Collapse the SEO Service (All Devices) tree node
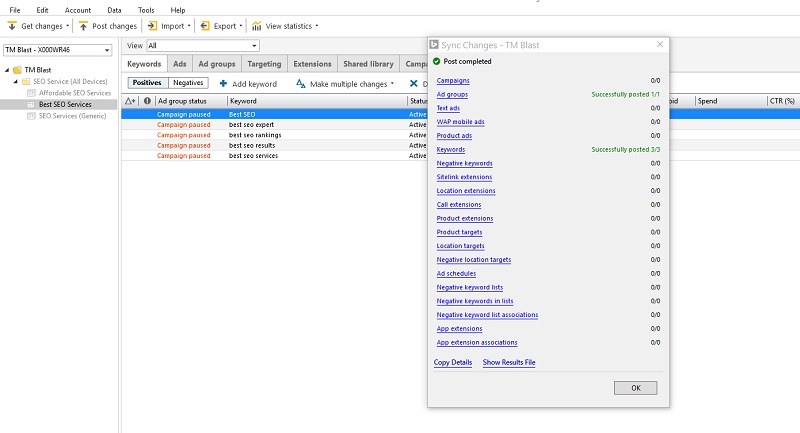This screenshot has height=433, width=800. tap(16, 82)
